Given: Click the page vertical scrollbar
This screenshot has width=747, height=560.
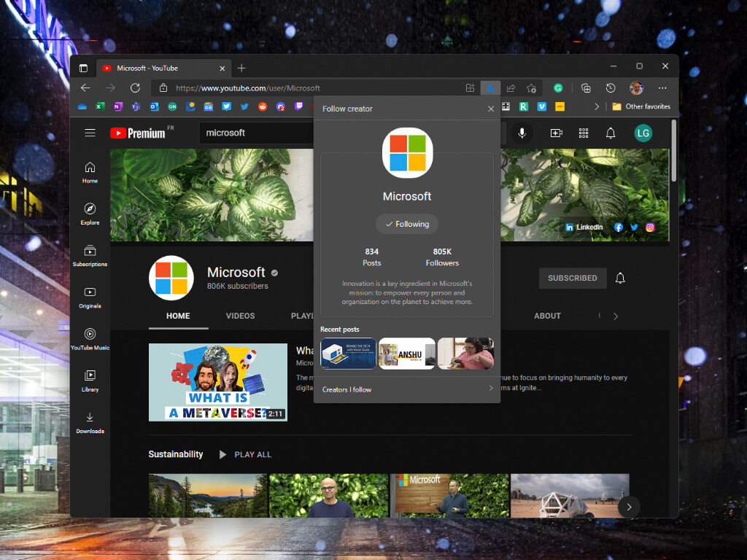Looking at the screenshot, I should pos(673,151).
